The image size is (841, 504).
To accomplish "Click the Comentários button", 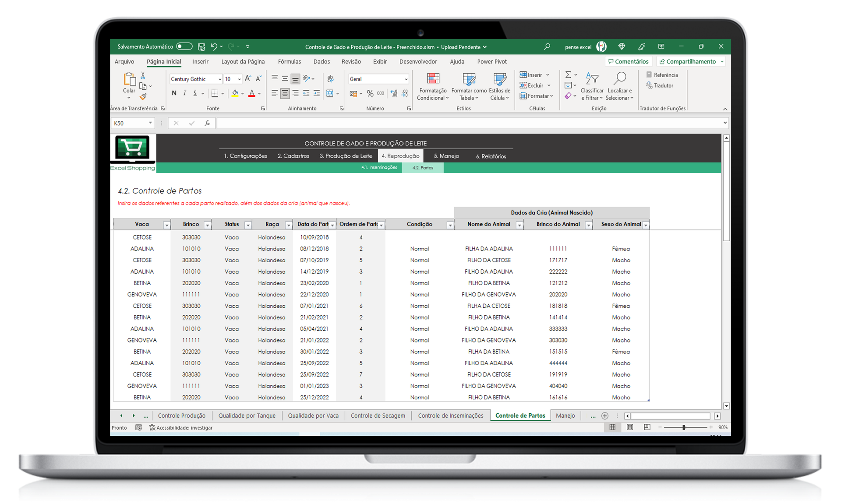I will click(628, 62).
